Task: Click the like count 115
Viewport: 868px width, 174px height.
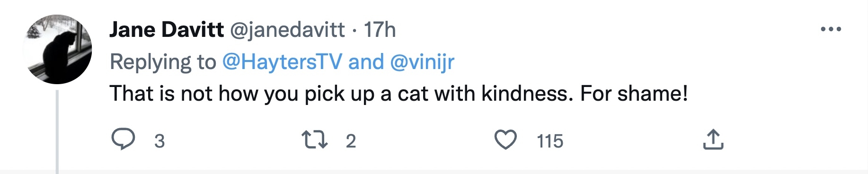Action: 550,141
